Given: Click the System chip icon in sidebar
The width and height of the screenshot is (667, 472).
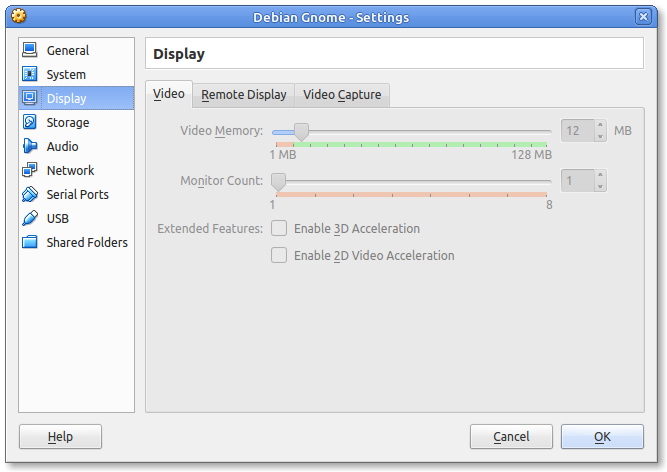Looking at the screenshot, I should 30,74.
